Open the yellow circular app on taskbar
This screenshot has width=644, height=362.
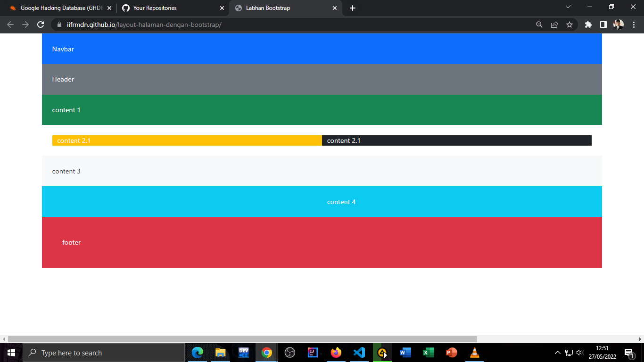(382, 353)
